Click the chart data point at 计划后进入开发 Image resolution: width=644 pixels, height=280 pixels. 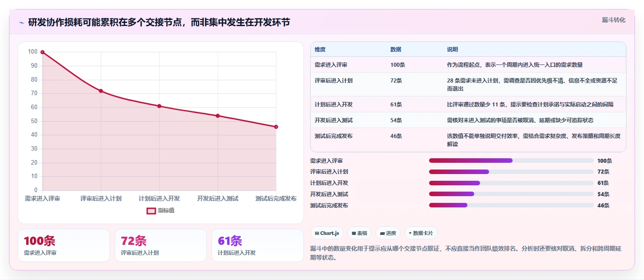[159, 106]
